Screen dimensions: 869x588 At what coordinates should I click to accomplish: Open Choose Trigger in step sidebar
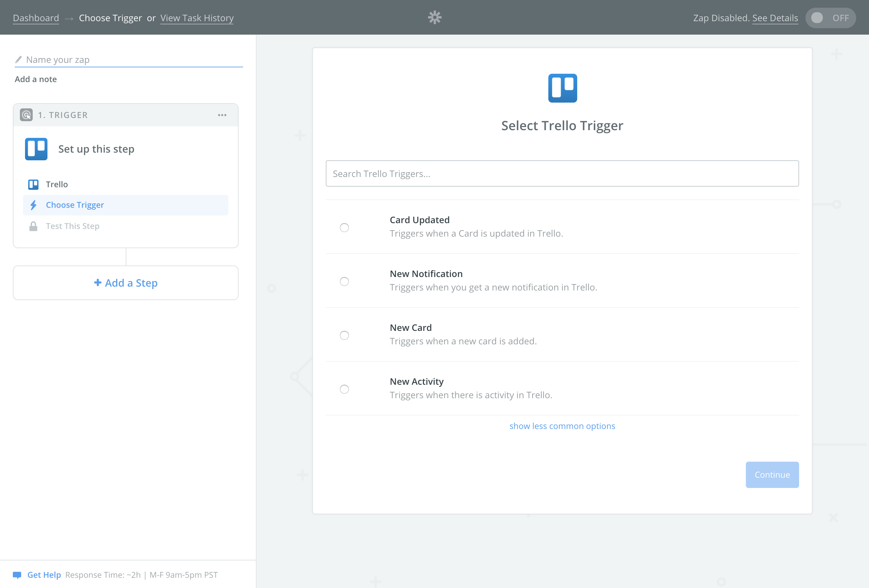(x=75, y=205)
